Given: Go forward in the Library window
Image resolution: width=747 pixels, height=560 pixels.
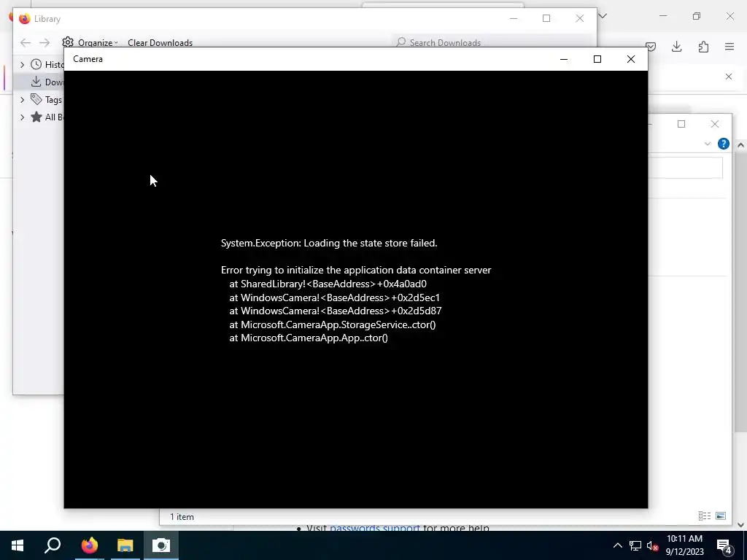Looking at the screenshot, I should [44, 43].
